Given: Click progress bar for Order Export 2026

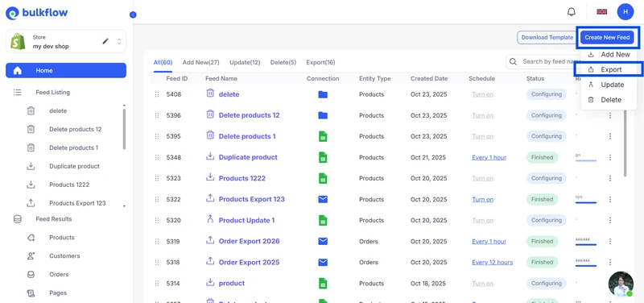Looking at the screenshot, I should (x=586, y=244).
